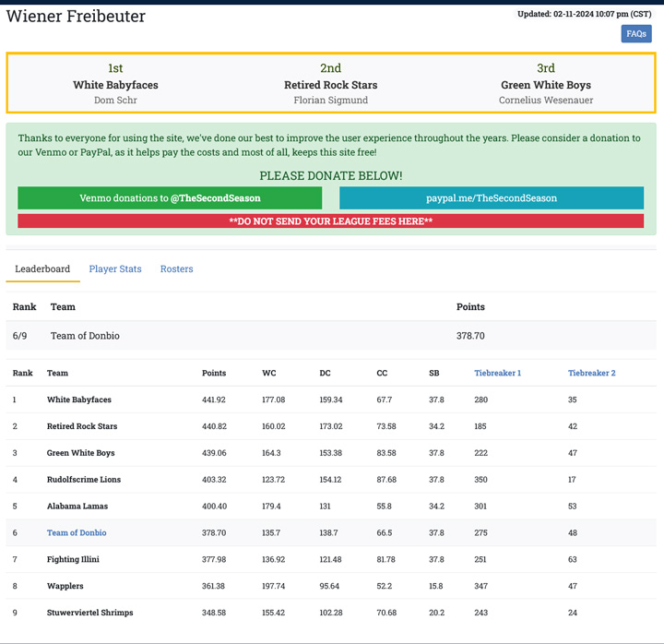Select owner name Dom Schr
The height and width of the screenshot is (644, 664).
[x=115, y=100]
